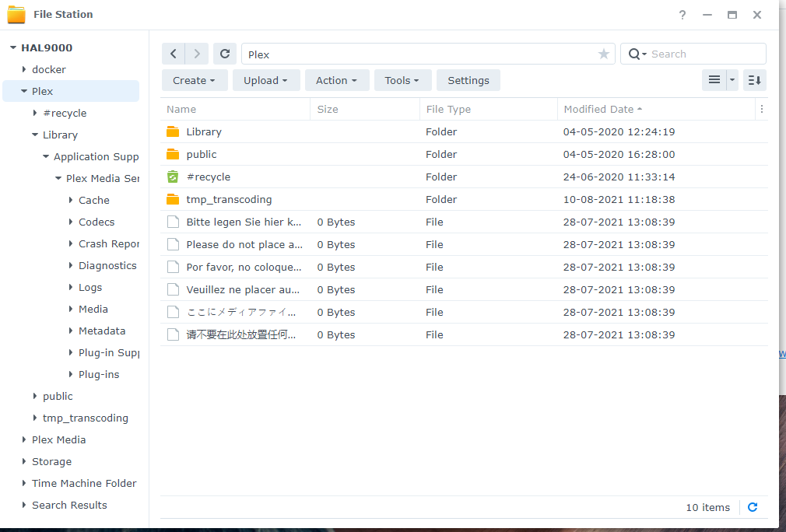Viewport: 786px width, 532px height.
Task: Open Time Machine Folder in tree
Action: tap(84, 483)
